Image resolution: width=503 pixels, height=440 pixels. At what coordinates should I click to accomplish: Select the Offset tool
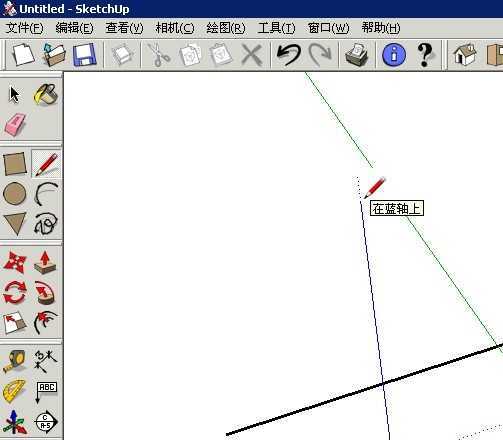46,322
